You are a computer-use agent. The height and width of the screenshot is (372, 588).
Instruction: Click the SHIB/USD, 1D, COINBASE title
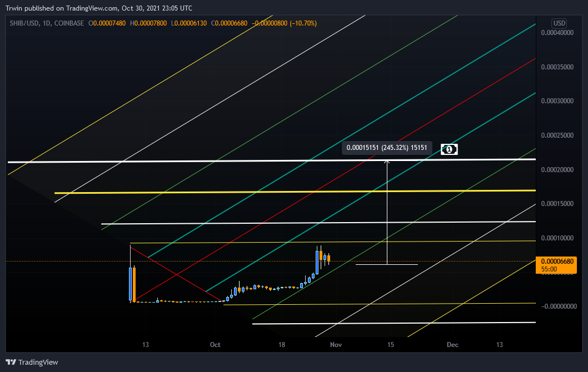(x=47, y=23)
